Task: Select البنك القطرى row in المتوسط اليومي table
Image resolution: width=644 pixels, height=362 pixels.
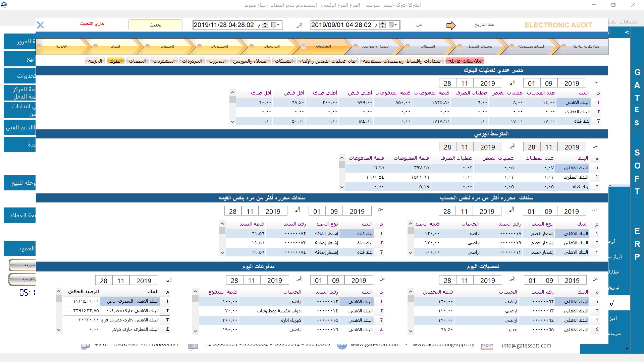Action: coord(473,177)
